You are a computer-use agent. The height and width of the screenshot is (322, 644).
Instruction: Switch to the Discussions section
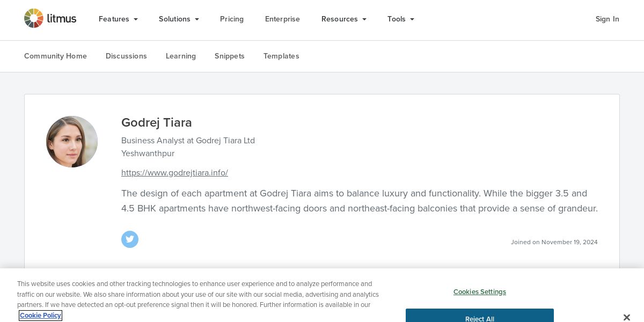(126, 56)
